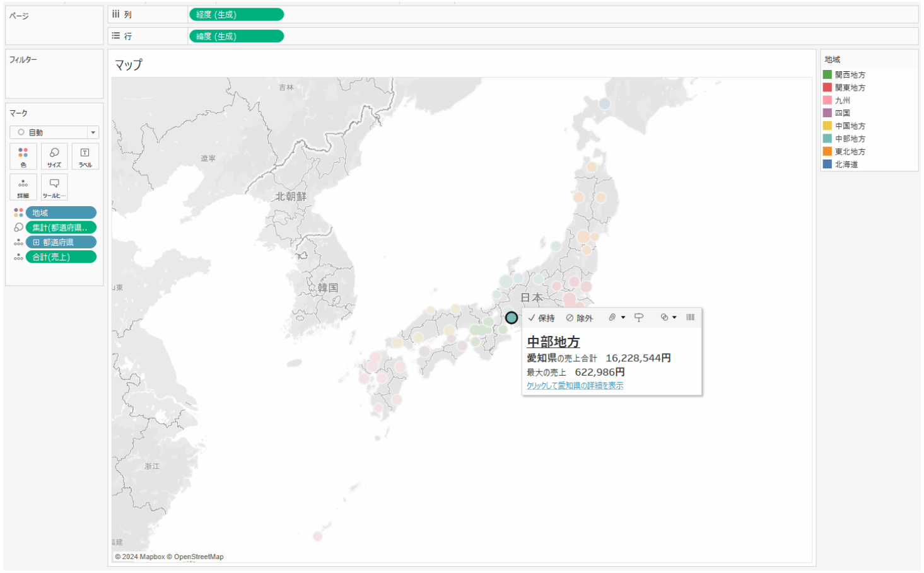
Task: Click the 地域 legend title
Action: [833, 59]
